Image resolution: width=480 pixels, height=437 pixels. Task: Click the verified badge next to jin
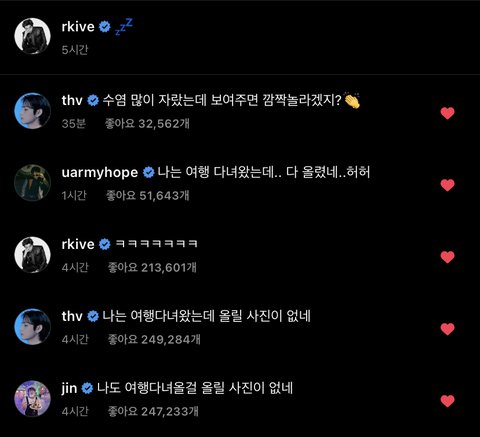click(x=87, y=388)
